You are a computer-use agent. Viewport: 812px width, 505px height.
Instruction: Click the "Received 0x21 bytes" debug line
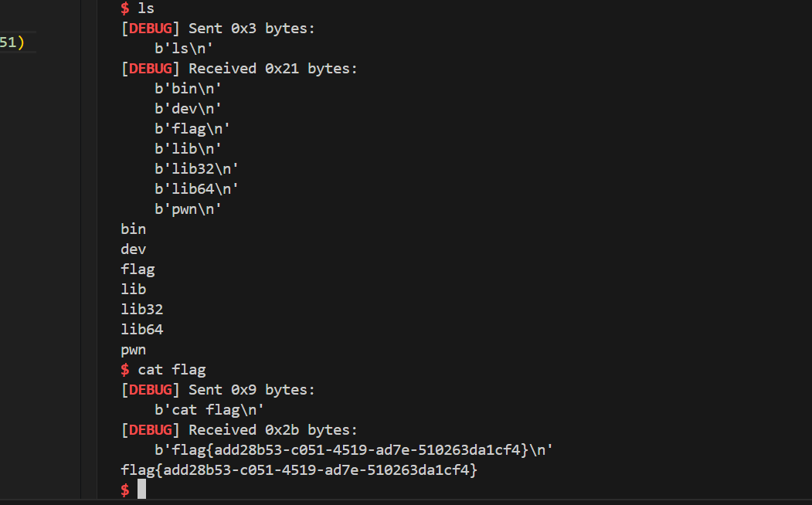(240, 69)
